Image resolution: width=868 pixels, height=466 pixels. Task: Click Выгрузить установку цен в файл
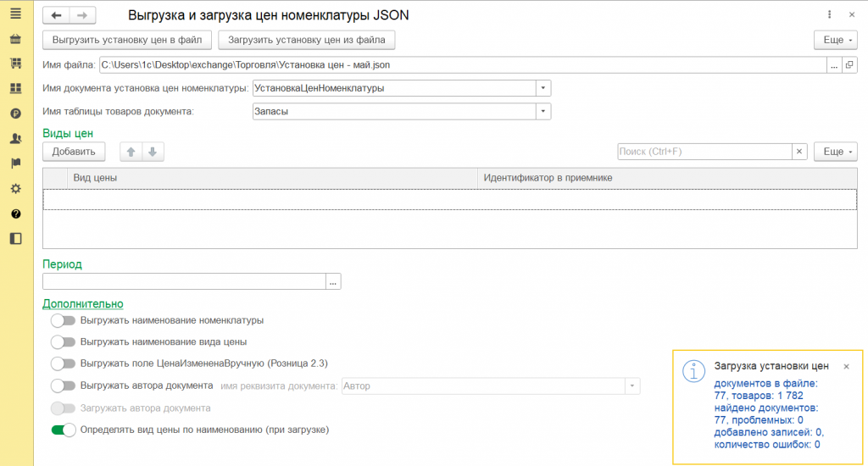[x=127, y=40]
